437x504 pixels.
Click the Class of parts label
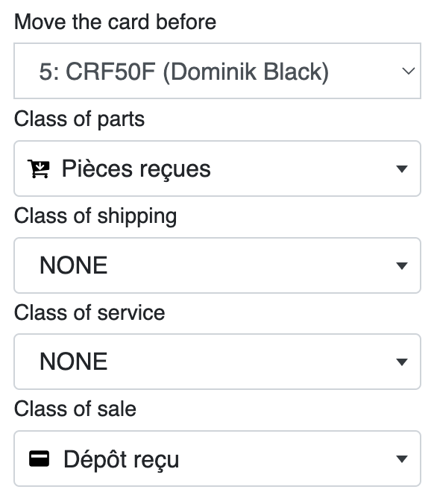click(80, 119)
